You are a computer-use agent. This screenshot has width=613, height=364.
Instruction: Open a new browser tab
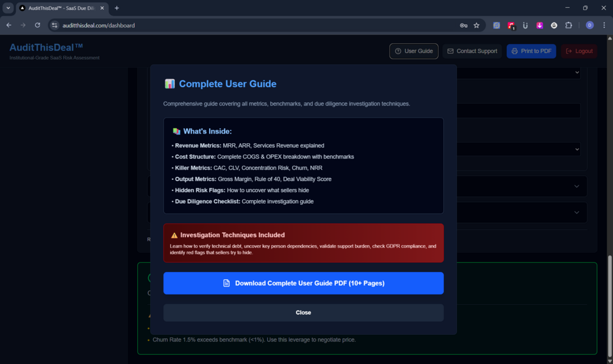(117, 8)
